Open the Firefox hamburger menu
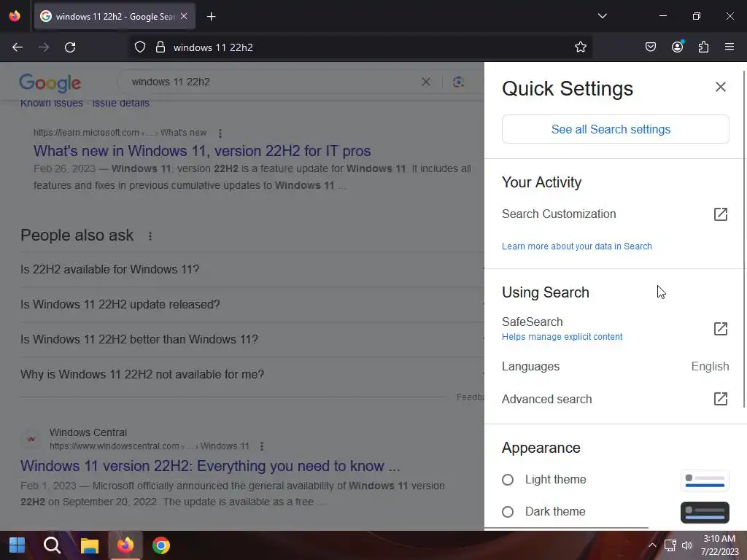The width and height of the screenshot is (747, 560). pos(729,47)
